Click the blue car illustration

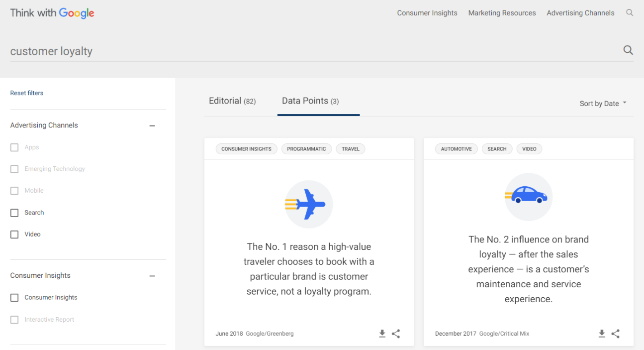pyautogui.click(x=528, y=195)
